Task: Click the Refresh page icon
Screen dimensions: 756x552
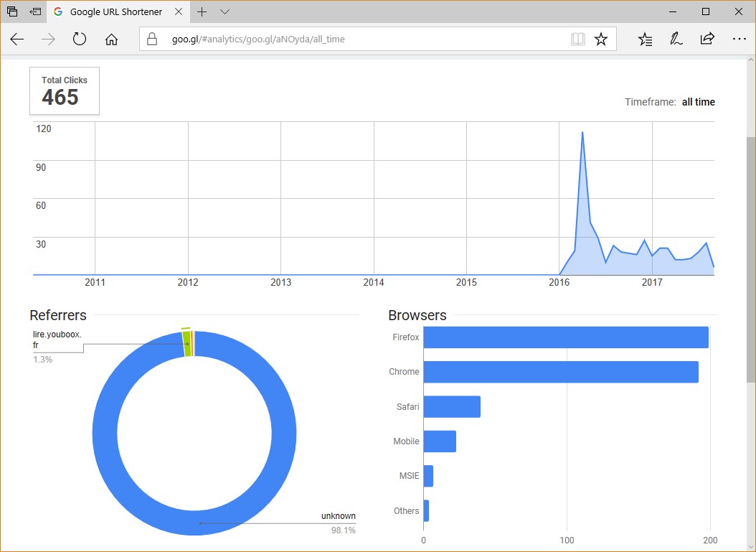Action: pyautogui.click(x=80, y=39)
